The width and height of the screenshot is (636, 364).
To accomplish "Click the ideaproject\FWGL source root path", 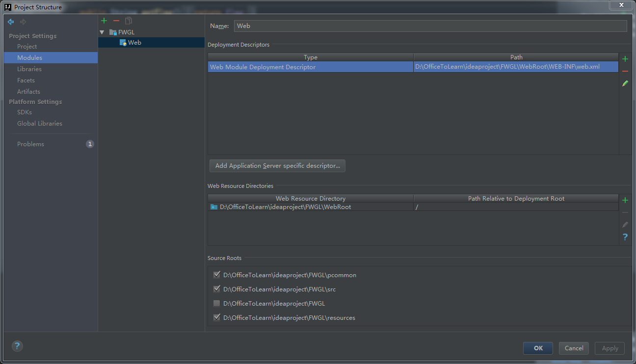I will [274, 304].
